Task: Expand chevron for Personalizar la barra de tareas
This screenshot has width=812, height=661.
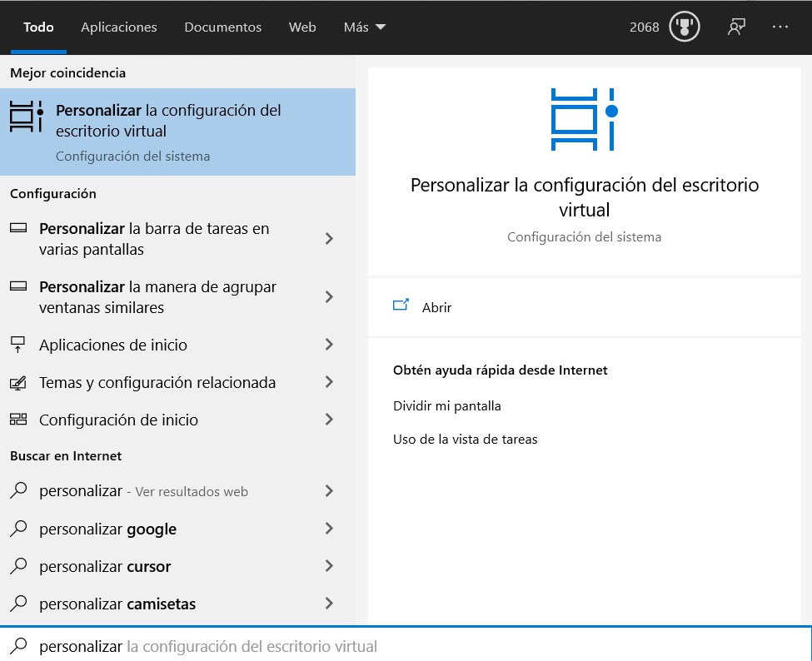Action: (x=329, y=239)
